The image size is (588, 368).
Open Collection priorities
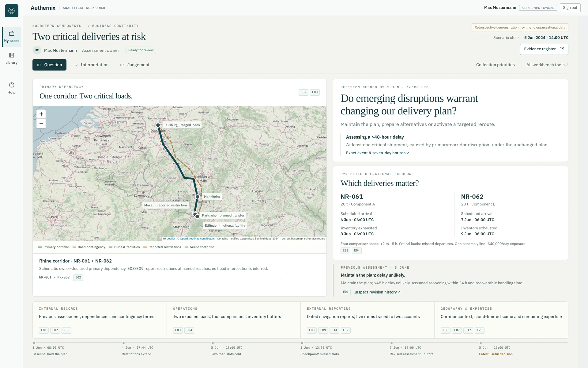495,65
